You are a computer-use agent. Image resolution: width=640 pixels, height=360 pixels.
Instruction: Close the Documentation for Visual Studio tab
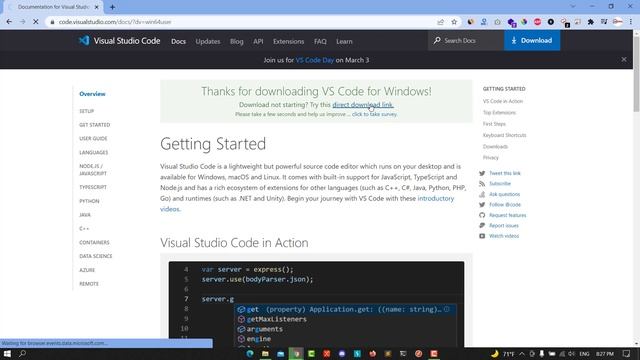click(97, 7)
